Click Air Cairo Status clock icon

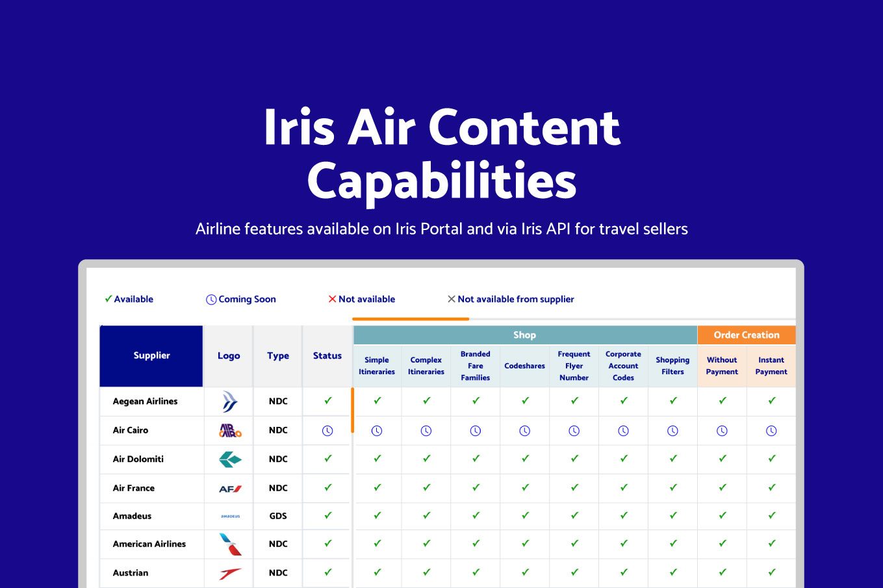click(327, 431)
